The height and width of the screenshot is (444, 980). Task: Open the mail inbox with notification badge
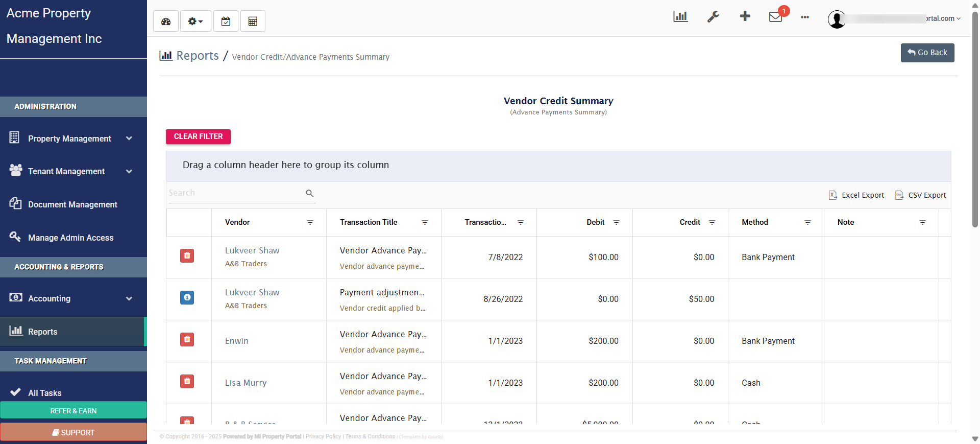click(775, 17)
